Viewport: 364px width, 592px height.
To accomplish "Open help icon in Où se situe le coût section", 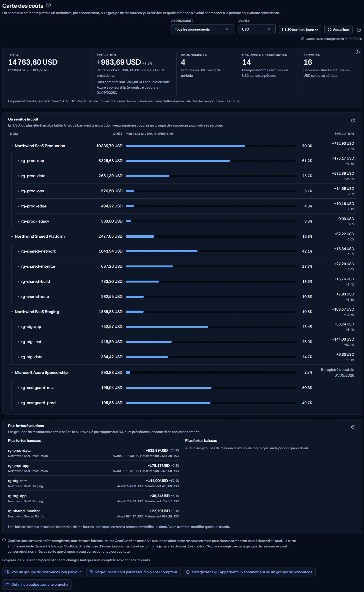I will [x=353, y=120].
